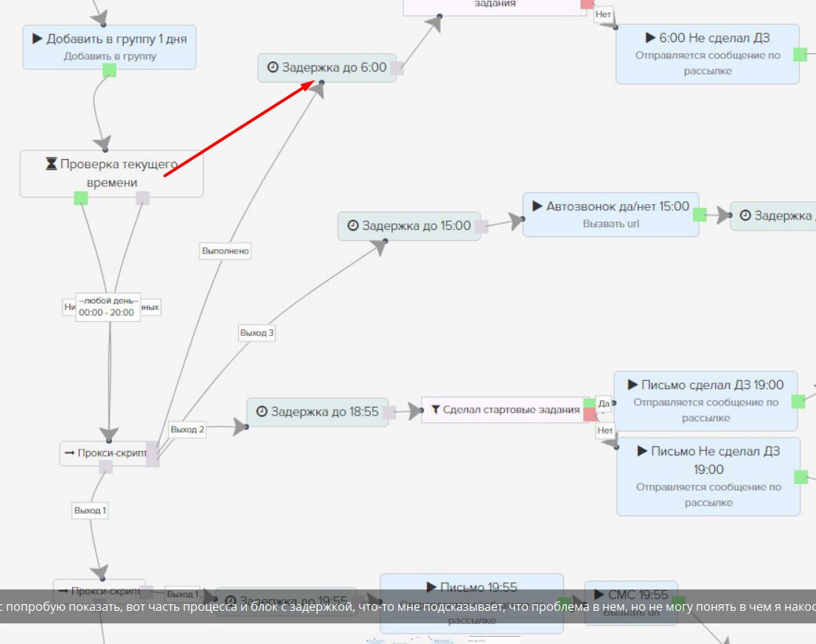
Task: Click the 'Нет' label near top block
Action: tap(603, 15)
